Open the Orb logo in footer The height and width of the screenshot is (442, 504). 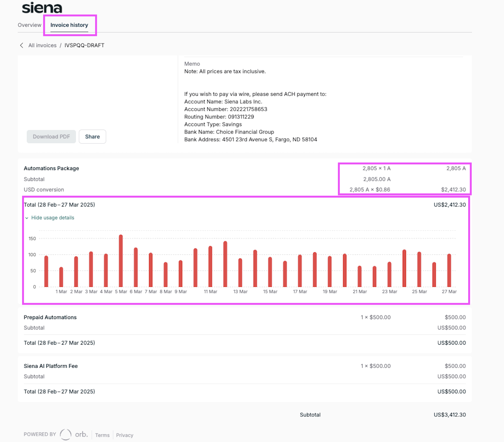(x=74, y=434)
